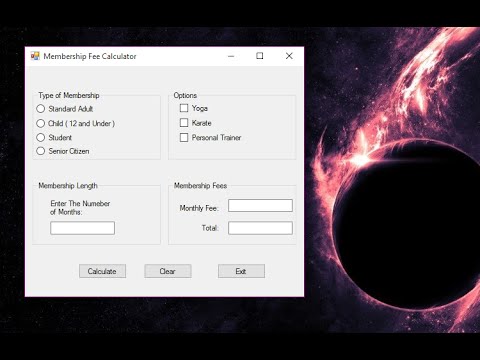Image resolution: width=480 pixels, height=360 pixels.
Task: Close the Membership Fee Calculator window
Action: pos(289,56)
